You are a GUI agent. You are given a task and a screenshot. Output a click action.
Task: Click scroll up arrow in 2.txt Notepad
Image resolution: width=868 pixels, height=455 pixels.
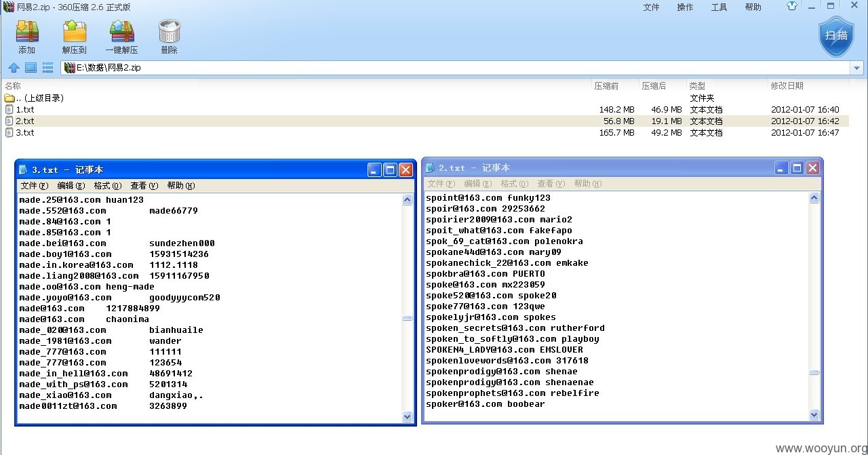point(814,198)
